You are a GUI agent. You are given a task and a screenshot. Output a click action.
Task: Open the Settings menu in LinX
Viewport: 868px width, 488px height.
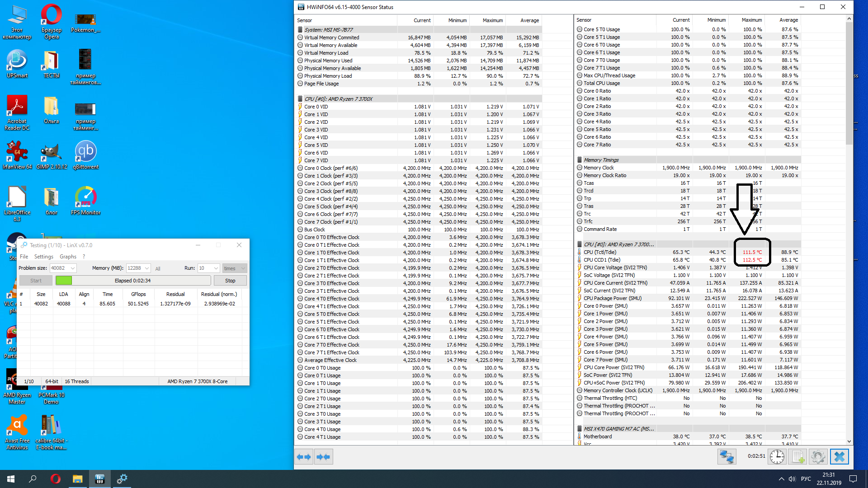(44, 257)
